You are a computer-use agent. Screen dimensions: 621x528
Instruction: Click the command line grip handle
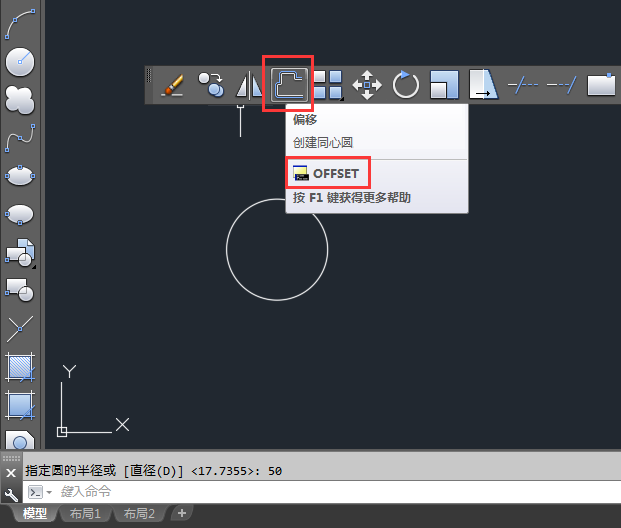point(11,458)
